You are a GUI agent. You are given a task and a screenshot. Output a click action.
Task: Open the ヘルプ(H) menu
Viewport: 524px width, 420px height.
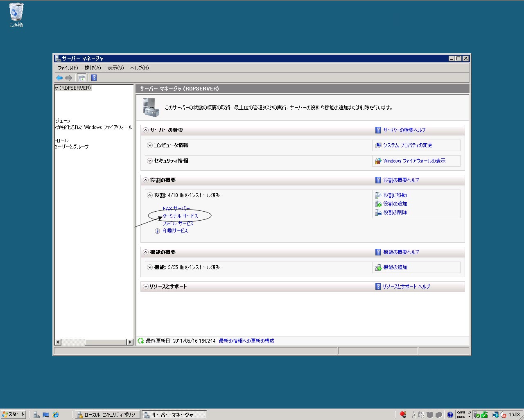140,68
